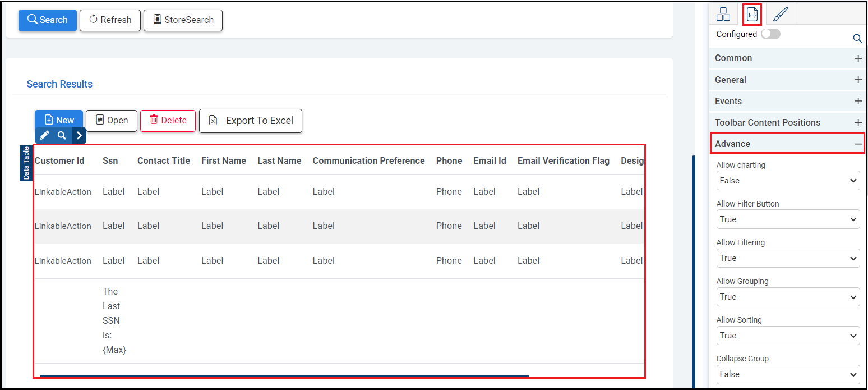The height and width of the screenshot is (390, 868).
Task: Click the Refresh button
Action: tap(110, 20)
